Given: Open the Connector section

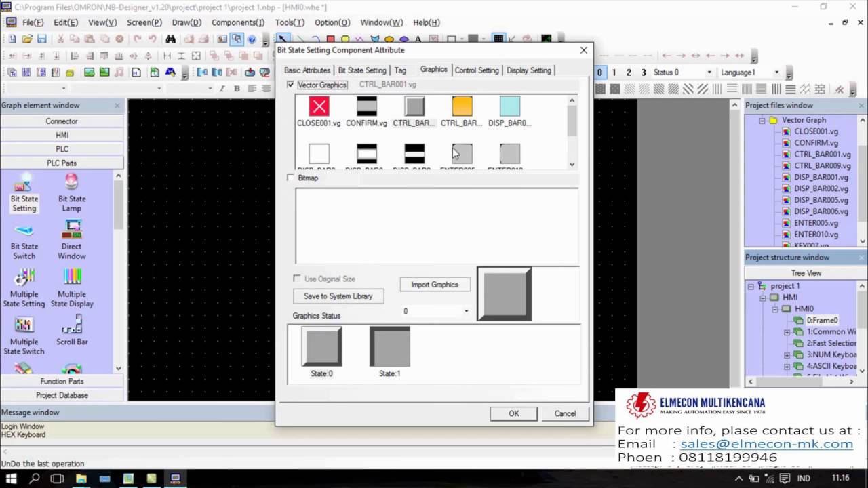Looking at the screenshot, I should point(62,121).
